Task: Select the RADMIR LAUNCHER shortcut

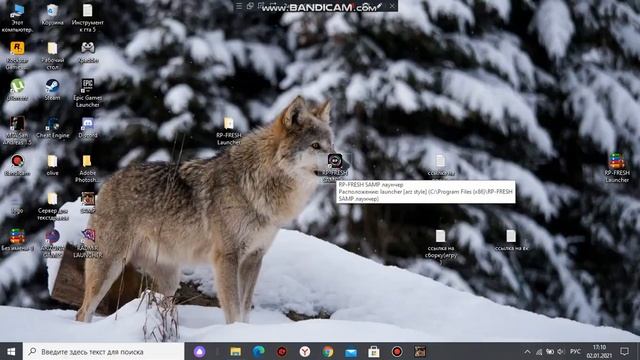Action: [x=87, y=243]
